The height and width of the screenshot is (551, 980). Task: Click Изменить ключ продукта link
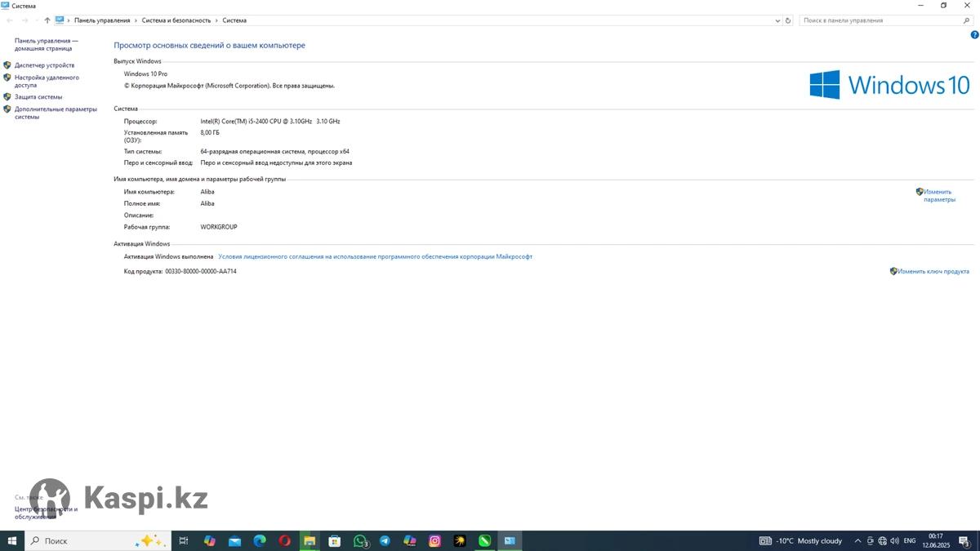(933, 271)
